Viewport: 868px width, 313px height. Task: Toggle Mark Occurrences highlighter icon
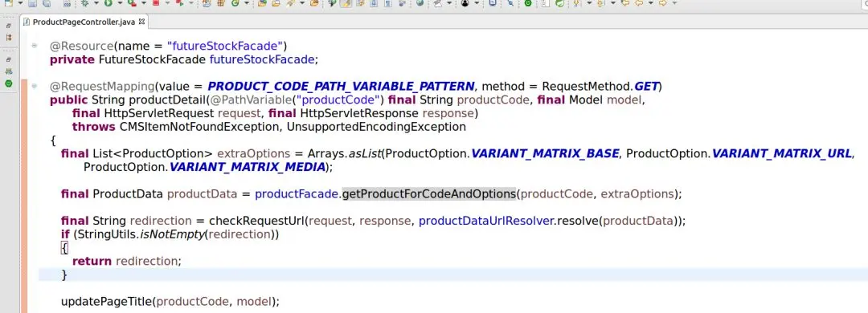[x=345, y=3]
